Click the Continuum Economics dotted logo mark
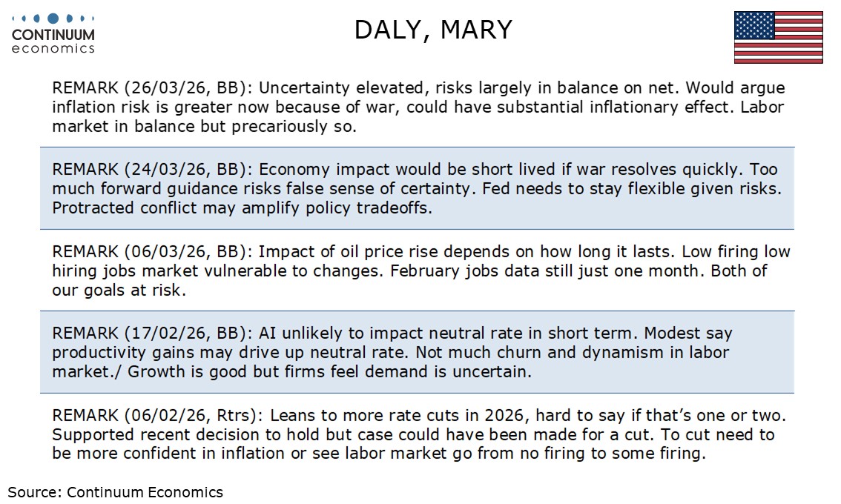Viewport: 841px width, 504px height. (53, 18)
